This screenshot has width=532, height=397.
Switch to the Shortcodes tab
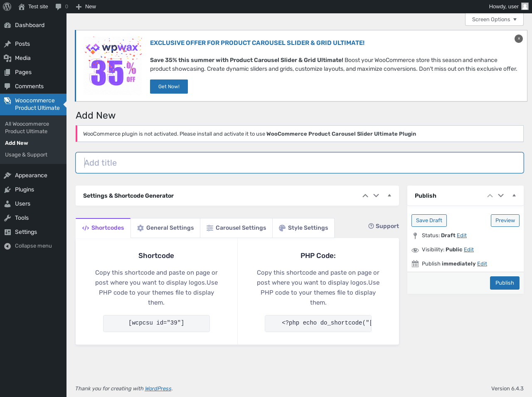point(103,228)
